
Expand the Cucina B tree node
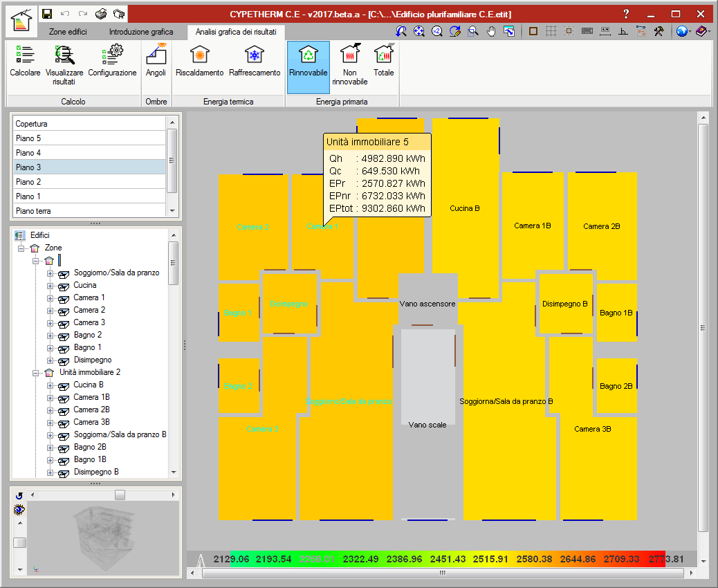[x=50, y=385]
